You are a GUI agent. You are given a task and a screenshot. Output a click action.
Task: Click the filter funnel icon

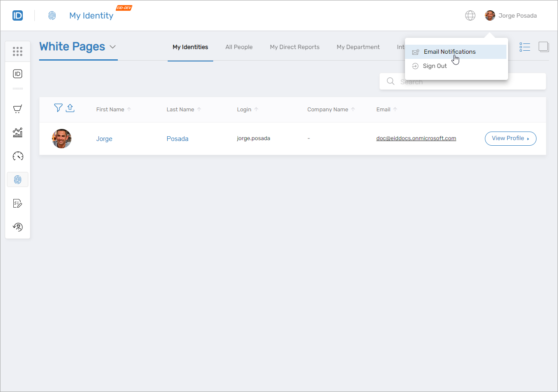tap(58, 108)
